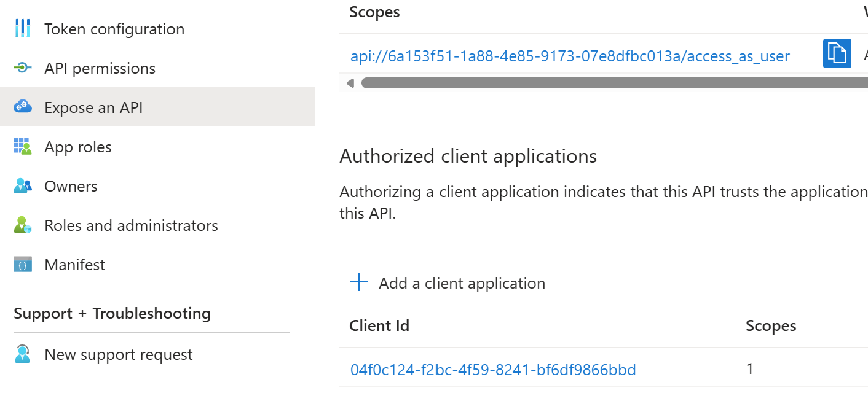Click the Roles and administrators person icon
868x420 pixels.
22,225
